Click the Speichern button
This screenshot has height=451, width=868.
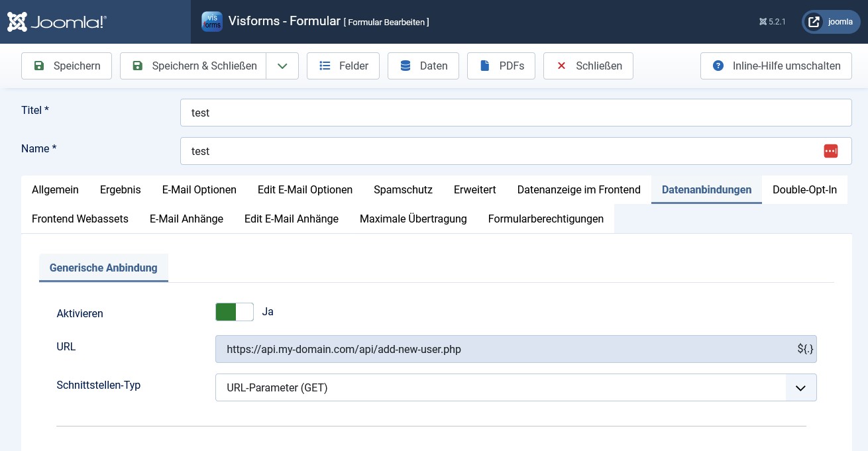(67, 66)
